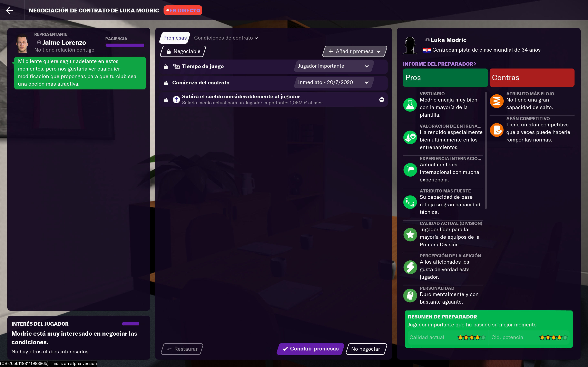
Task: Go back using the top-left arrow
Action: pos(10,10)
